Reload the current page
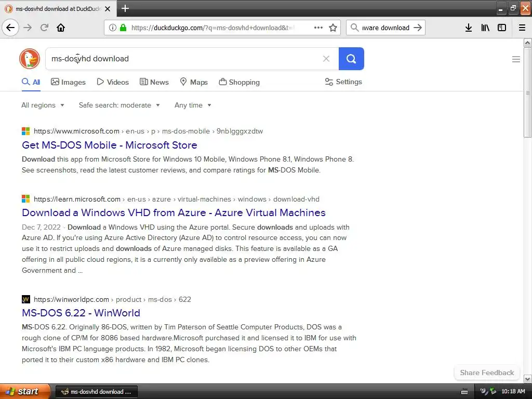The image size is (532, 399). [x=44, y=28]
